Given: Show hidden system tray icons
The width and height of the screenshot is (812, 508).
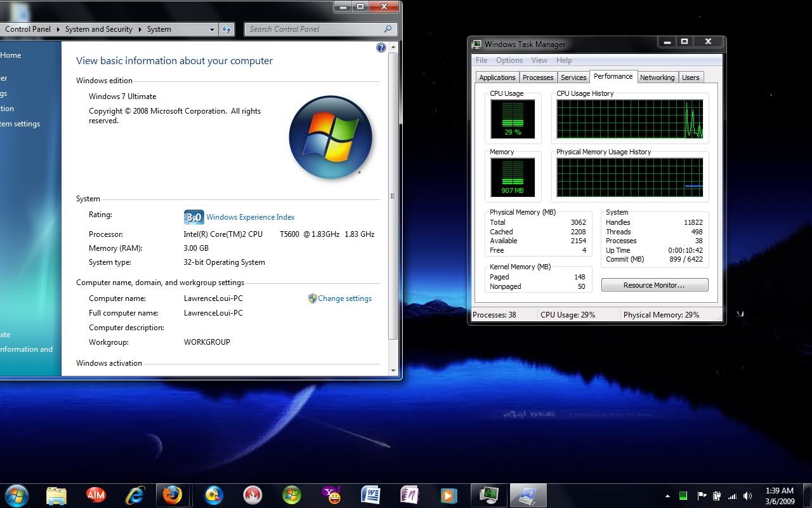Looking at the screenshot, I should 667,496.
